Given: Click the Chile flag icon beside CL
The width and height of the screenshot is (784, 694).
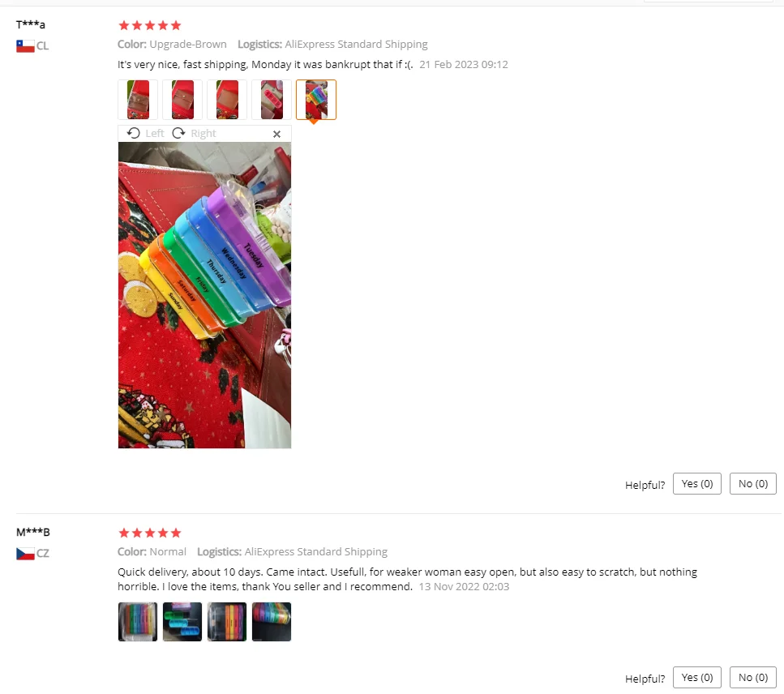Looking at the screenshot, I should pos(25,46).
